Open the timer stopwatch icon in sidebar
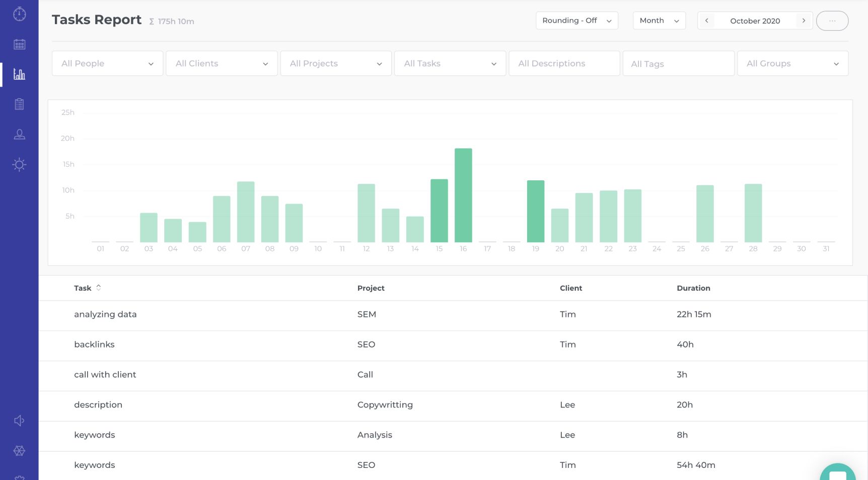The width and height of the screenshot is (868, 480). pos(19,14)
